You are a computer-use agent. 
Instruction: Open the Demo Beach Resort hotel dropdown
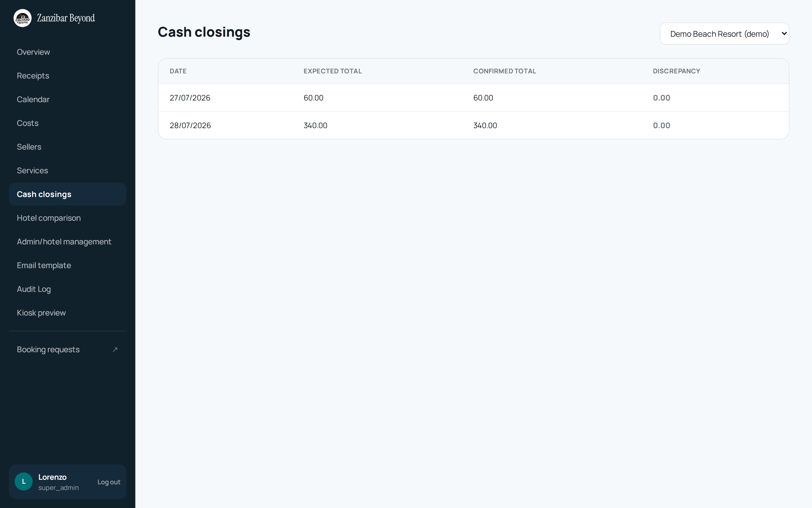[724, 34]
